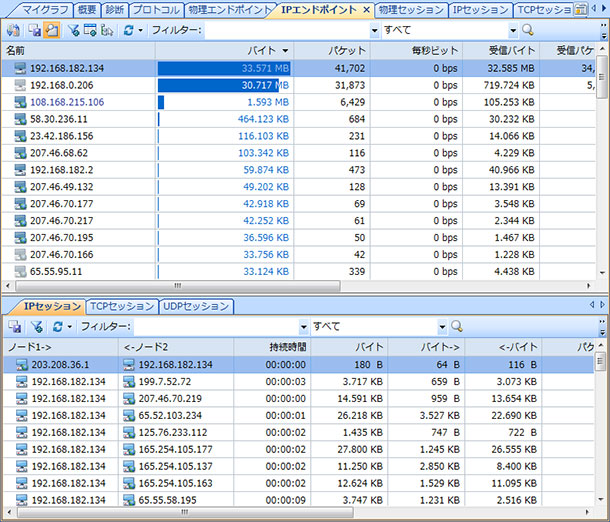Click the filter icon in lower session toolbar
610x522 pixels.
37,326
